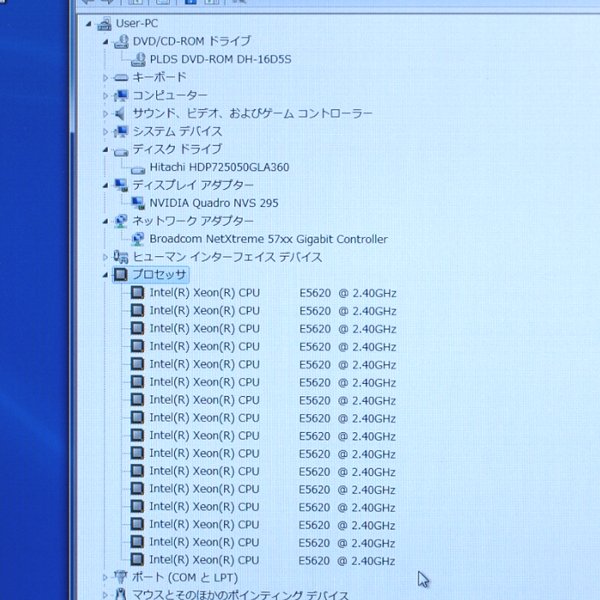Expand the キーボード node
Image resolution: width=600 pixels, height=600 pixels.
[106, 78]
